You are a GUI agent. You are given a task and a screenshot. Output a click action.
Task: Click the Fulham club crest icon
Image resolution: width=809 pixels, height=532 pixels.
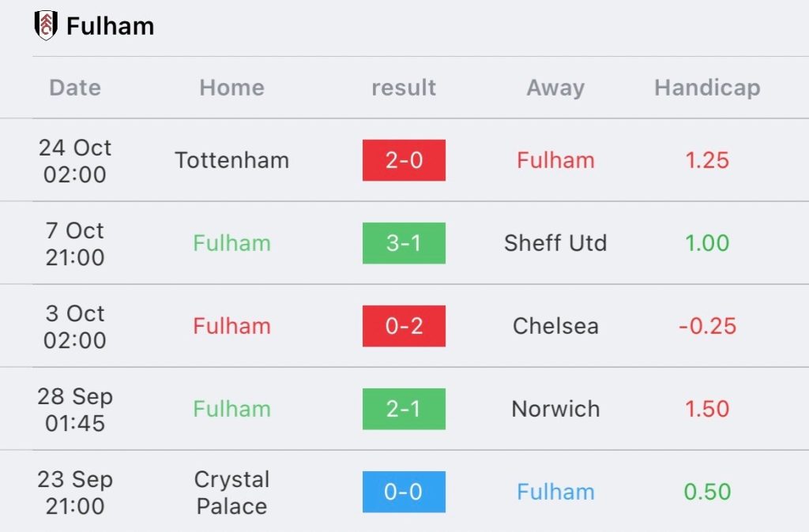[46, 25]
